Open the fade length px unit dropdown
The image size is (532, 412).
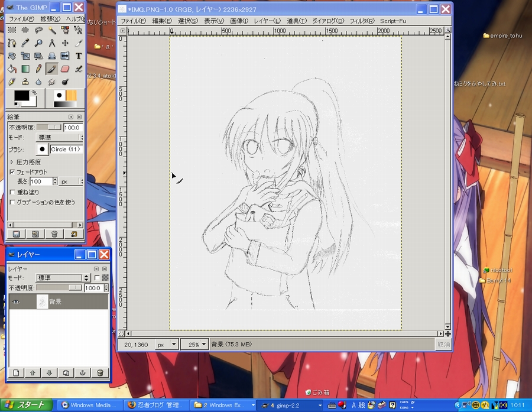coord(70,181)
